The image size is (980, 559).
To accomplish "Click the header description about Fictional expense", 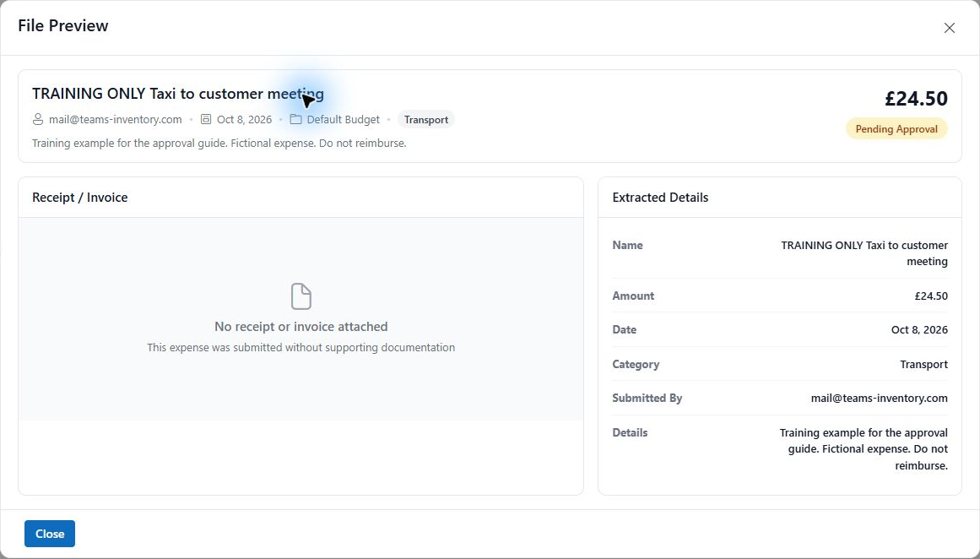I will coord(219,144).
